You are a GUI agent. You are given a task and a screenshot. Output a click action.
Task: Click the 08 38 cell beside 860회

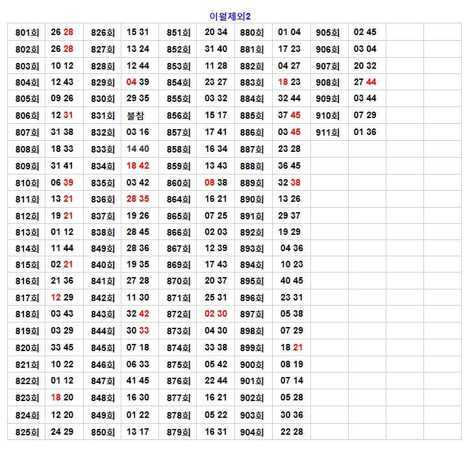pyautogui.click(x=216, y=183)
